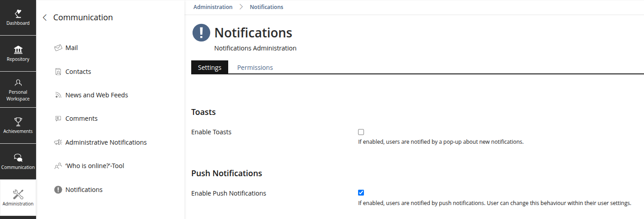Switch to the Permissions tab
The image size is (644, 219).
point(255,68)
